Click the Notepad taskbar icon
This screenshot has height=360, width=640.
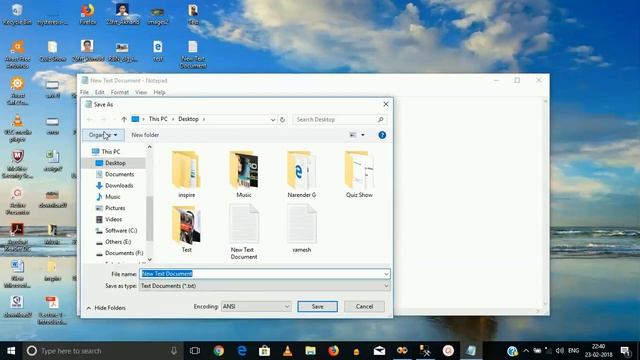click(x=471, y=351)
